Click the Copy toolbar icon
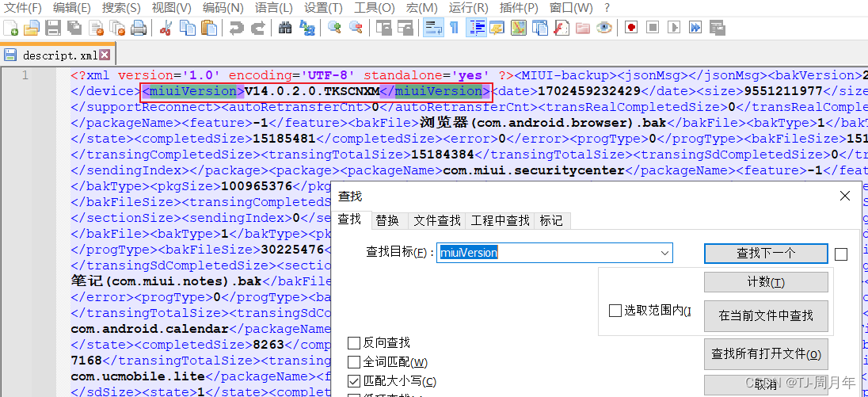 188,27
